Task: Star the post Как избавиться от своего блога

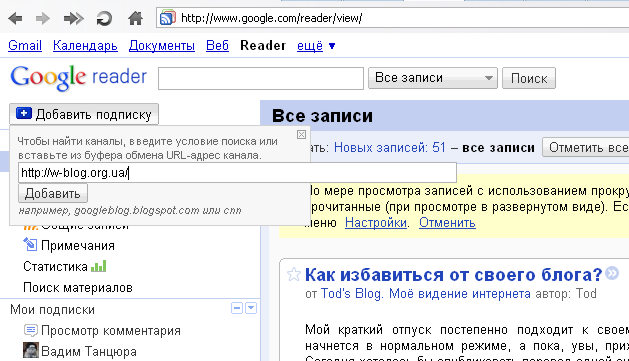Action: pyautogui.click(x=294, y=275)
